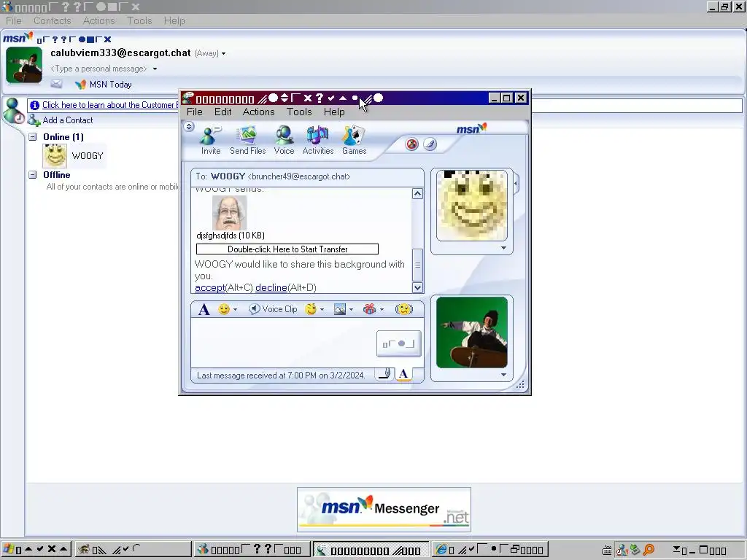Click conversation scrollbar thumb
747x560 pixels.
click(x=417, y=265)
